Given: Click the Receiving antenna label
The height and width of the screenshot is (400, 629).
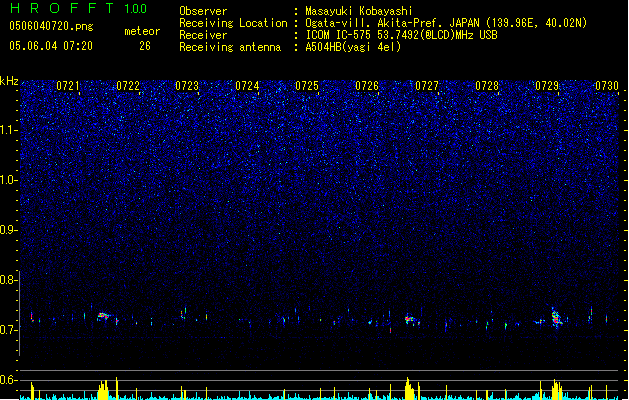Looking at the screenshot, I should (230, 47).
